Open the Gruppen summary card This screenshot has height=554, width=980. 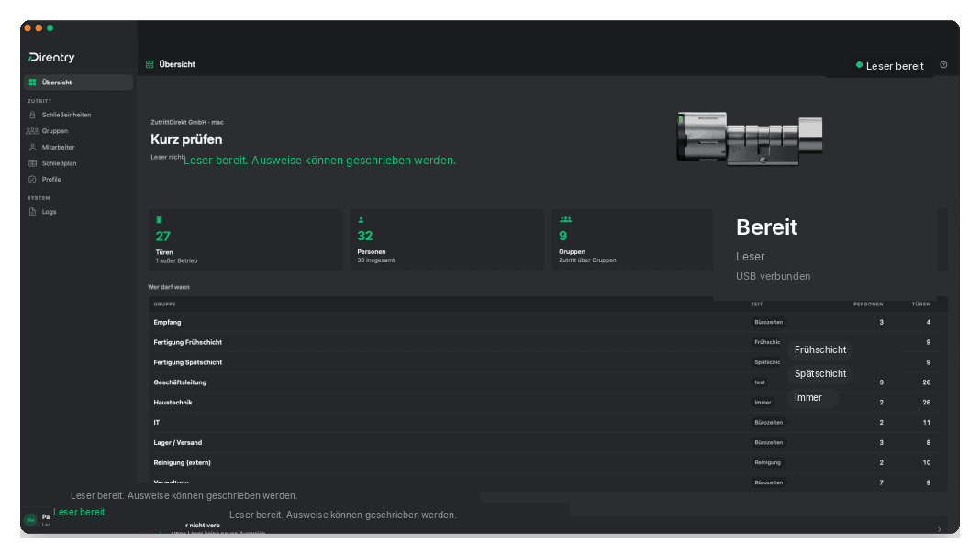click(x=632, y=240)
